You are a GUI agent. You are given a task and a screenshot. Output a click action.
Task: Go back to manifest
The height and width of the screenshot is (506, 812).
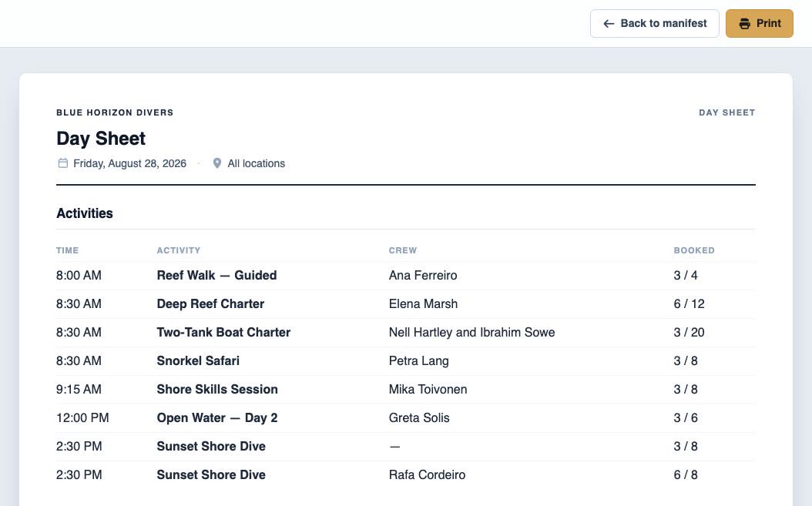(655, 23)
